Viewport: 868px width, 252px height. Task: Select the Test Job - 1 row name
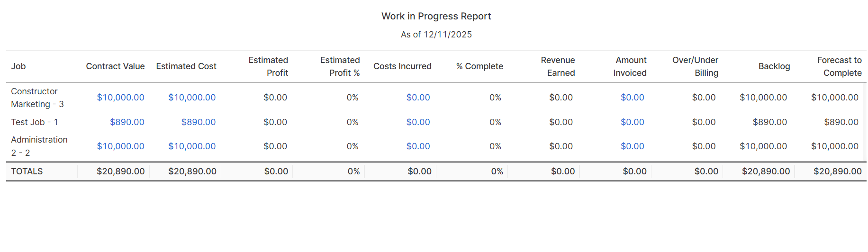[35, 122]
